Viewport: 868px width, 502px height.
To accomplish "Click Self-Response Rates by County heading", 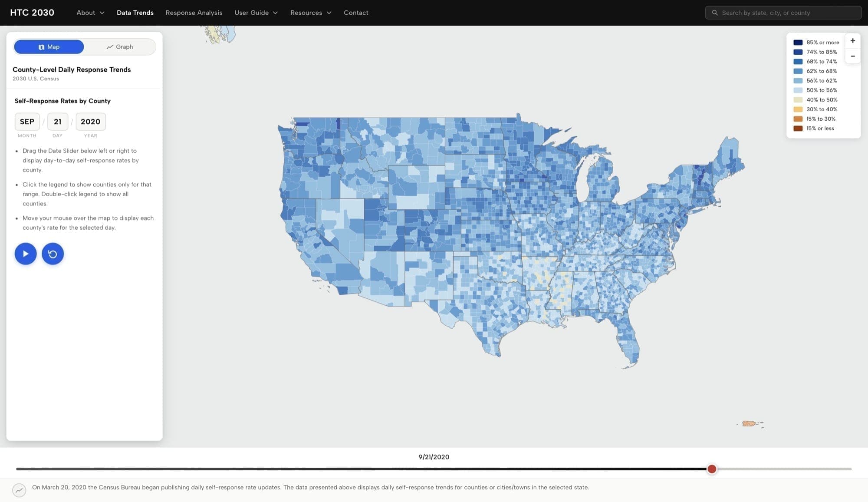I will (x=62, y=101).
